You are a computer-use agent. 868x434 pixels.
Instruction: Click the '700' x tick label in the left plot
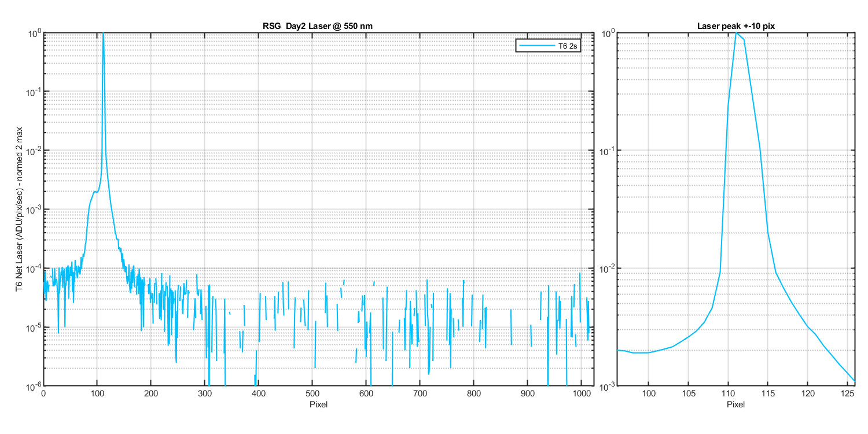pyautogui.click(x=420, y=393)
